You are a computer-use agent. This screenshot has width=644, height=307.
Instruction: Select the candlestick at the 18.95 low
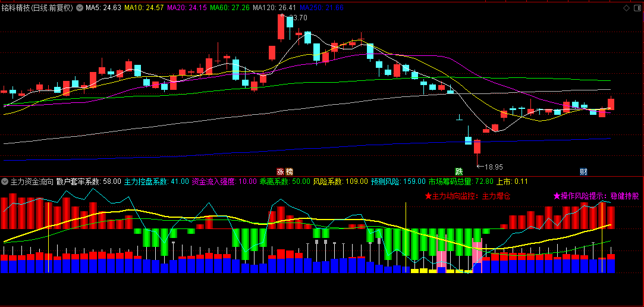[x=477, y=152]
